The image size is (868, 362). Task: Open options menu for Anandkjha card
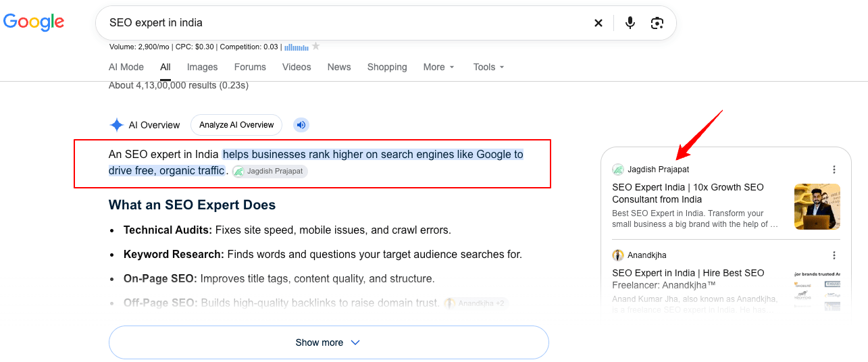tap(834, 255)
